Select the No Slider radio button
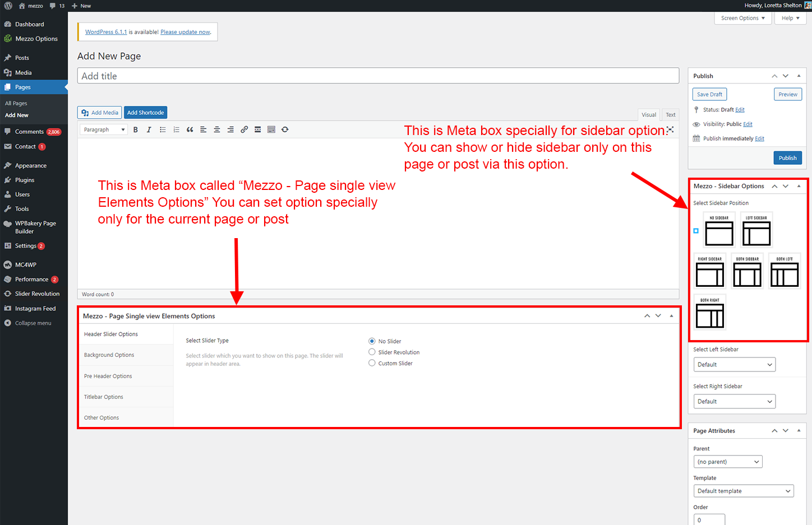812x525 pixels. point(372,341)
